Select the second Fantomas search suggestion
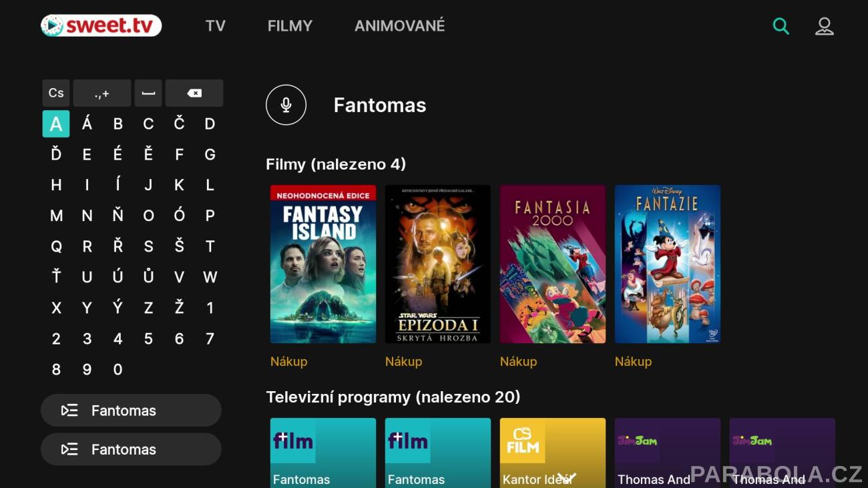 (131, 449)
